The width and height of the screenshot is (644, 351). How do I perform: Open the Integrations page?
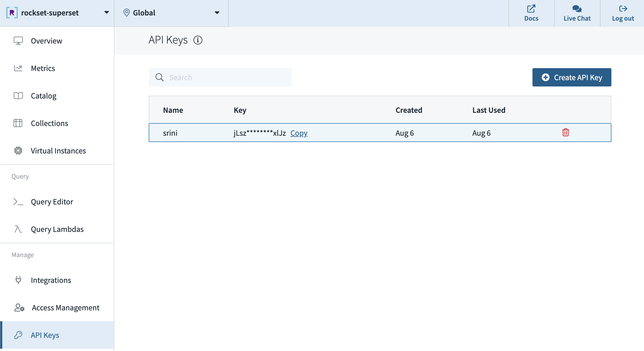coord(51,280)
